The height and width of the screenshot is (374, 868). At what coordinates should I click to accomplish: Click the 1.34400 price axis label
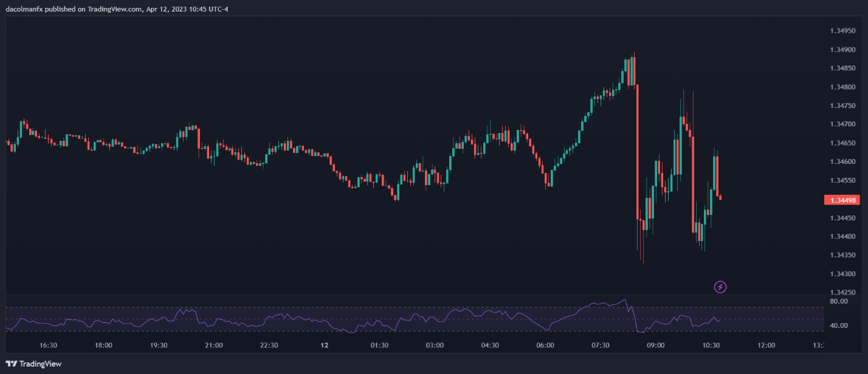coord(842,237)
